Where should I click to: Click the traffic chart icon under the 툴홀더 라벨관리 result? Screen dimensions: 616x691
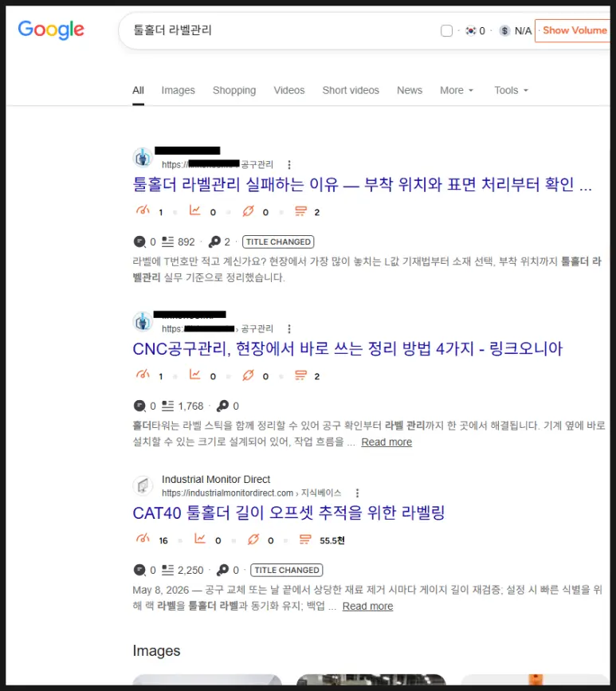click(194, 210)
